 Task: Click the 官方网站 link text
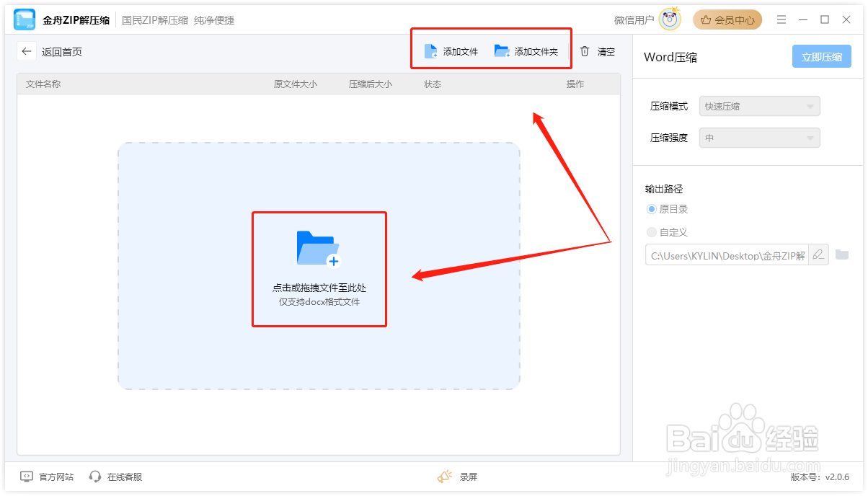tap(56, 477)
